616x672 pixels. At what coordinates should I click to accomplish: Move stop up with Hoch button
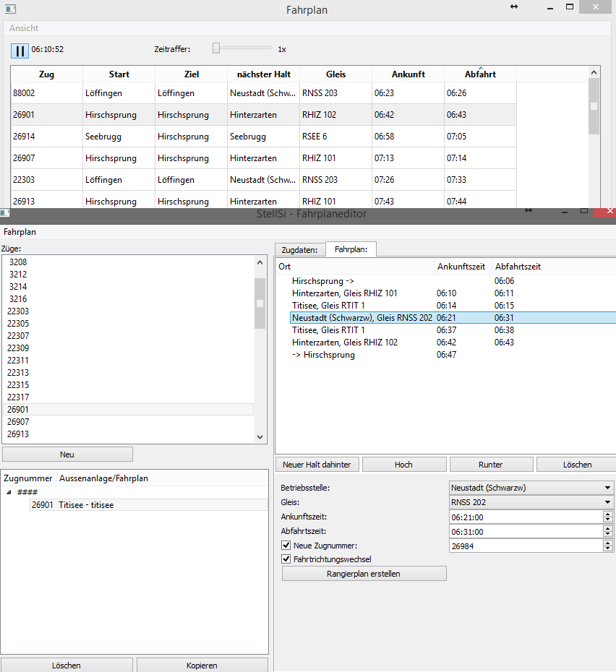pos(404,465)
